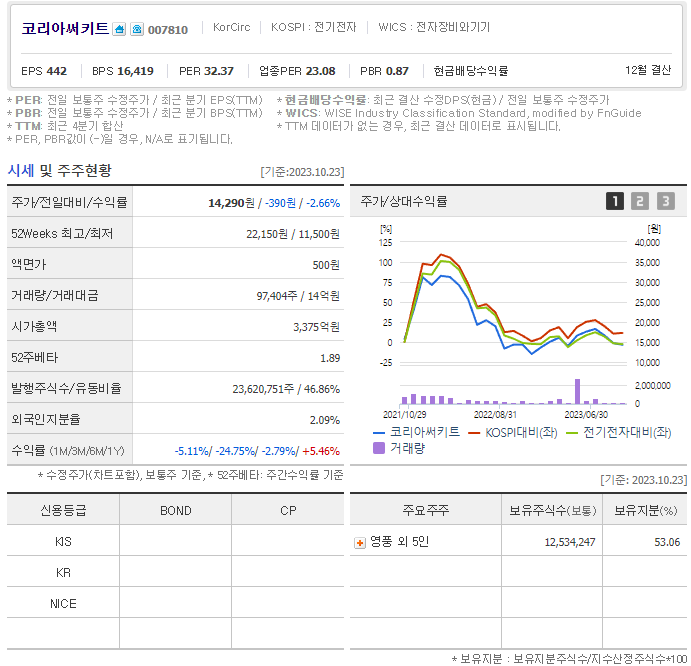The width and height of the screenshot is (691, 666).
Task: Click the 보유지분(%) column header
Action: 645,510
